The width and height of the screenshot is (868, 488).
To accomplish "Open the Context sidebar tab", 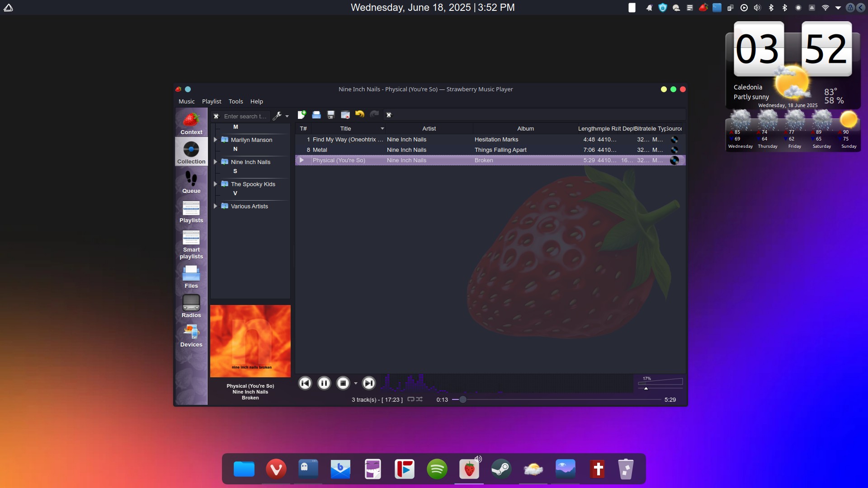I will coord(191,123).
